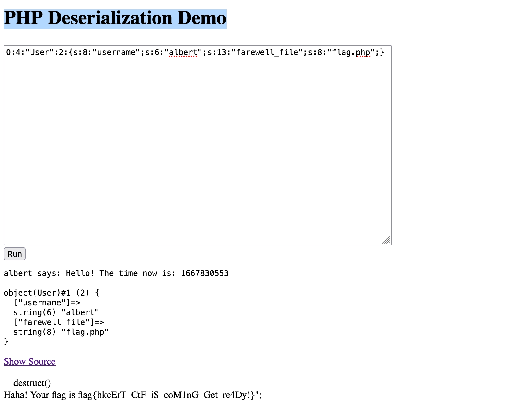
Task: Click the ["farewell_file"]=> output line
Action: [59, 322]
